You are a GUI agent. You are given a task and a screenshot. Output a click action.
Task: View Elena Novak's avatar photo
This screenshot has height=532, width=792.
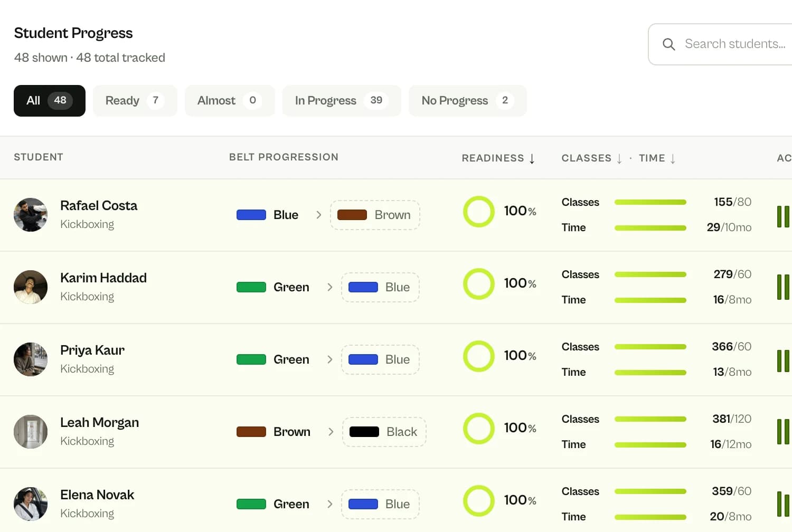point(31,504)
